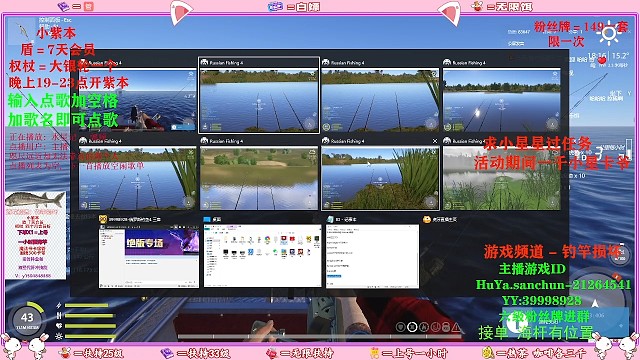Viewport: 640px width, 360px height.
Task: Switch to the Huya window with the 绝版专场 banner
Action: coord(149,256)
